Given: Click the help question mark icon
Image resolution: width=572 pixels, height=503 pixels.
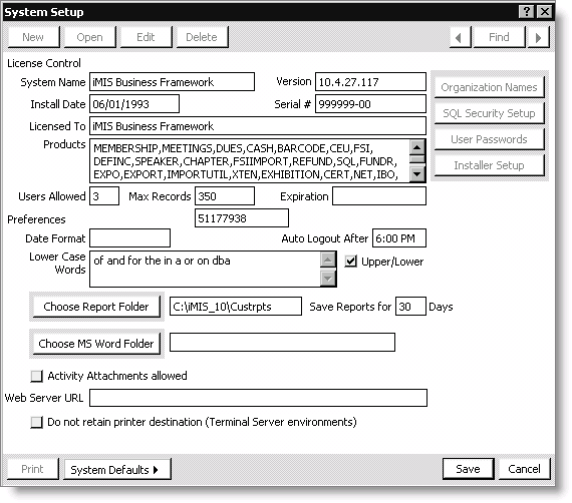Looking at the screenshot, I should click(x=526, y=12).
